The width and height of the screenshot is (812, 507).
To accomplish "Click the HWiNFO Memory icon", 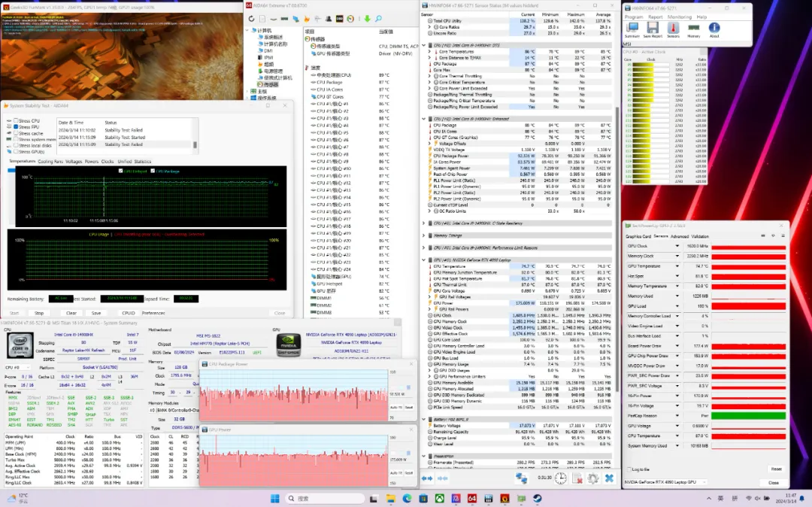I will [x=693, y=29].
